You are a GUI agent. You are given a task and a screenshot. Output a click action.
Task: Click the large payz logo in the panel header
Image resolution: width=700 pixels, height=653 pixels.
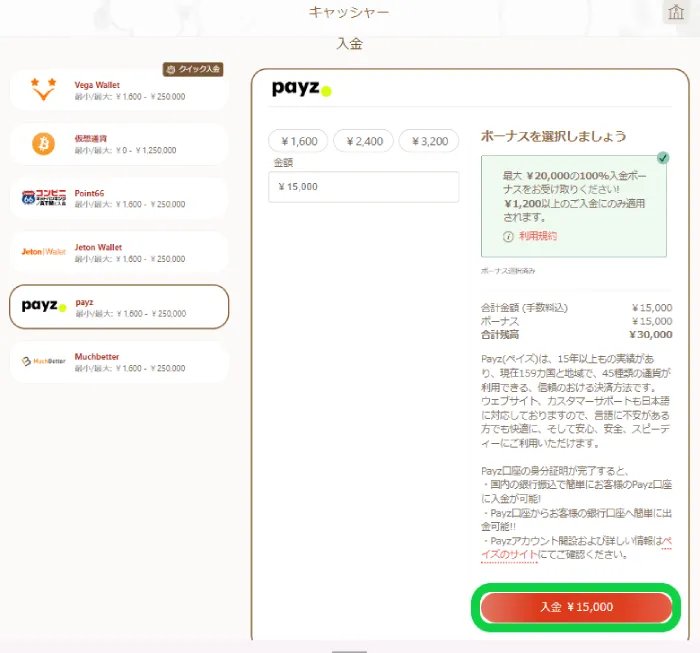click(x=302, y=88)
